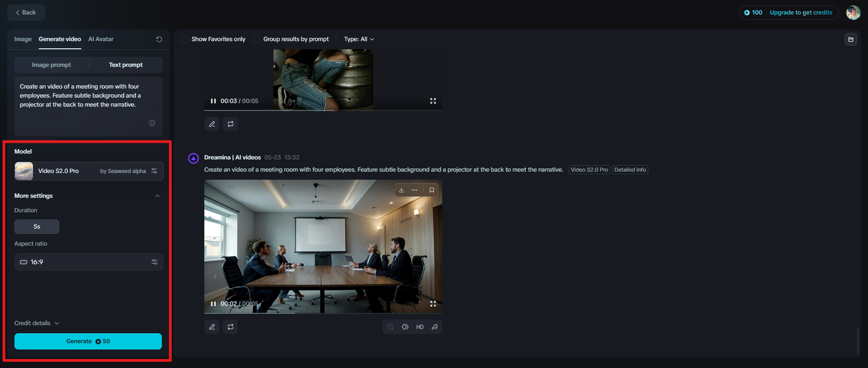Enter fullscreen on the upper video
The height and width of the screenshot is (368, 868).
pyautogui.click(x=433, y=101)
